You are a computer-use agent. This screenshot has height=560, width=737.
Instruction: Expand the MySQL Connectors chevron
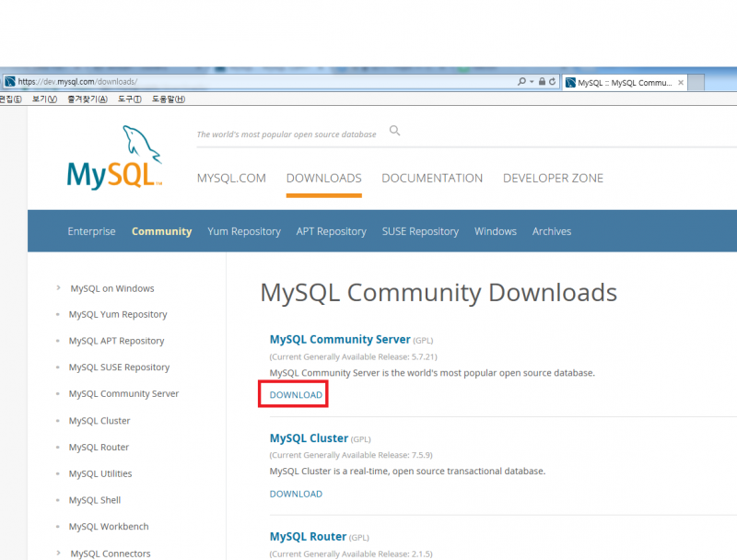point(58,553)
